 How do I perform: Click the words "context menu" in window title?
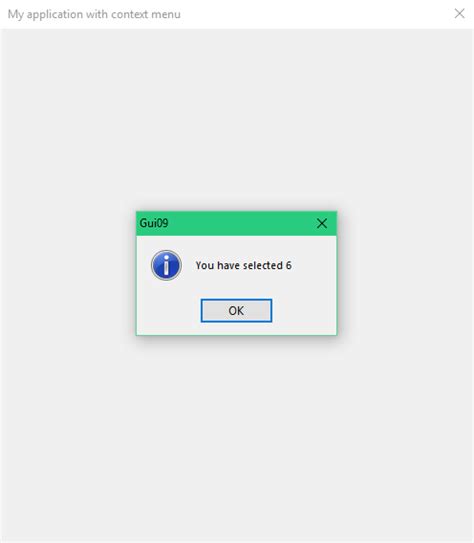(x=146, y=15)
